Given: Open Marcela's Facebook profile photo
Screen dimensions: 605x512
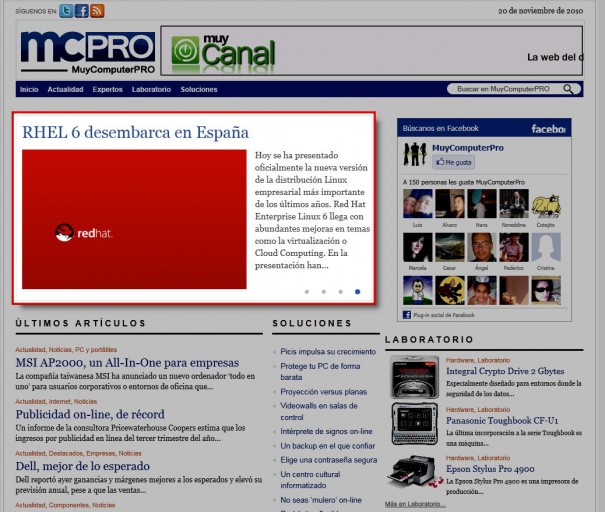Looking at the screenshot, I should coord(417,248).
